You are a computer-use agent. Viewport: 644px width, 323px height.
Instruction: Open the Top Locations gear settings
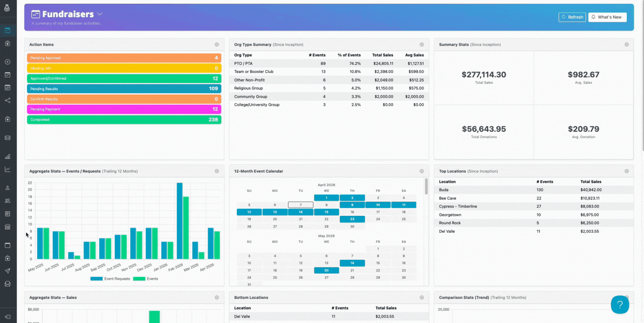627,171
